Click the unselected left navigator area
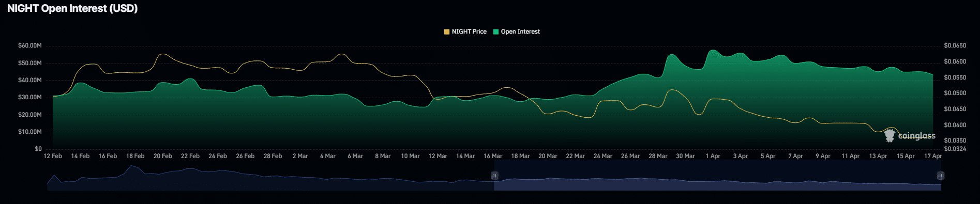The image size is (980, 204). tap(270, 176)
